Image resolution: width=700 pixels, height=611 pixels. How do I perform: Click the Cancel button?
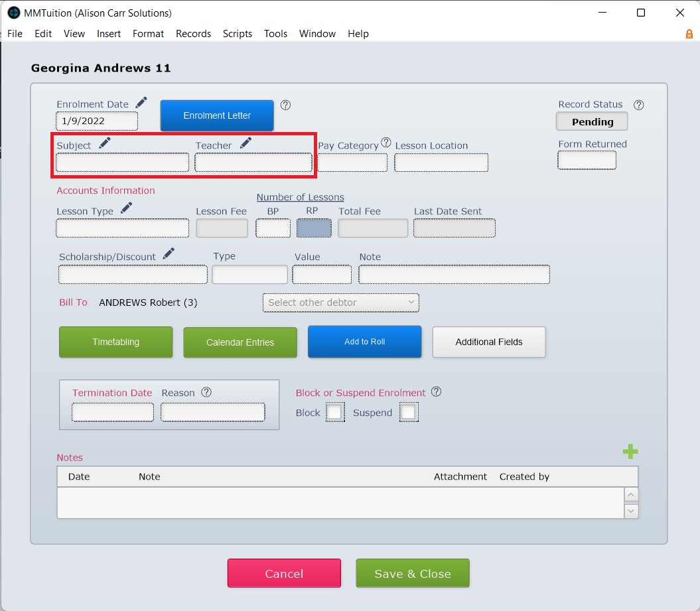click(x=284, y=573)
